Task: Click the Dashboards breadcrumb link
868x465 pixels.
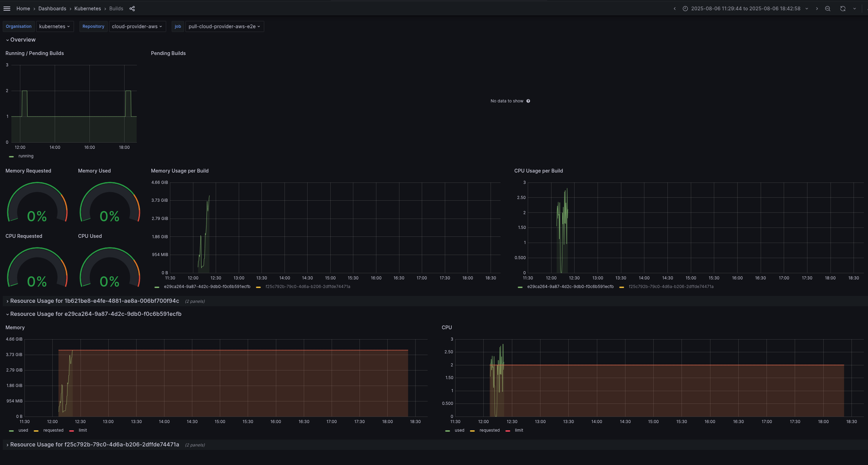Action: click(52, 9)
